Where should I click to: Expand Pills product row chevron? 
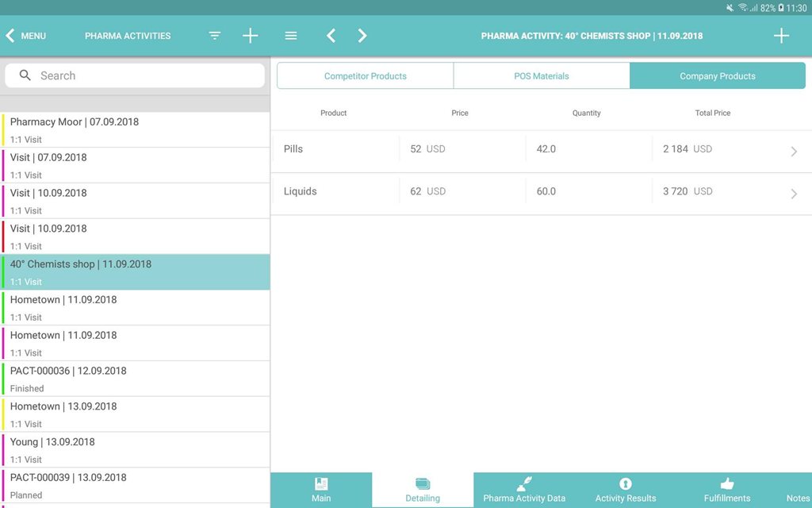793,151
